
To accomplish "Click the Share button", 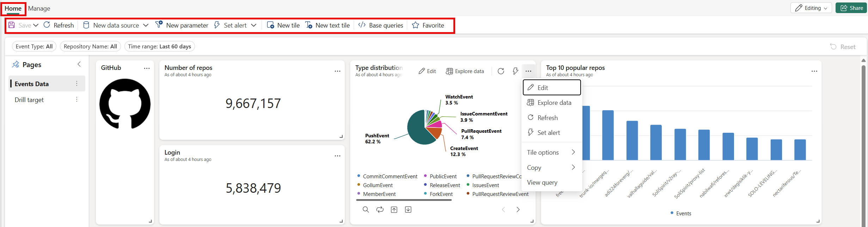I will [x=851, y=8].
